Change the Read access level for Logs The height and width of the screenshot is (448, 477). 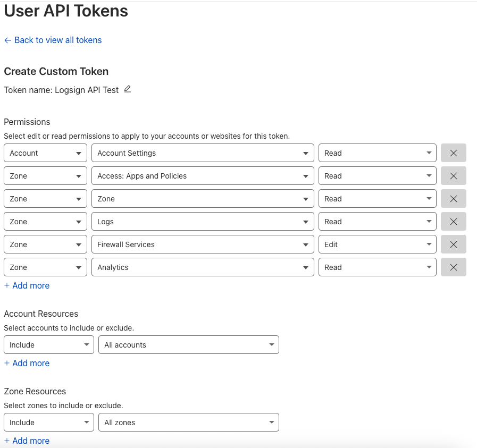(377, 221)
